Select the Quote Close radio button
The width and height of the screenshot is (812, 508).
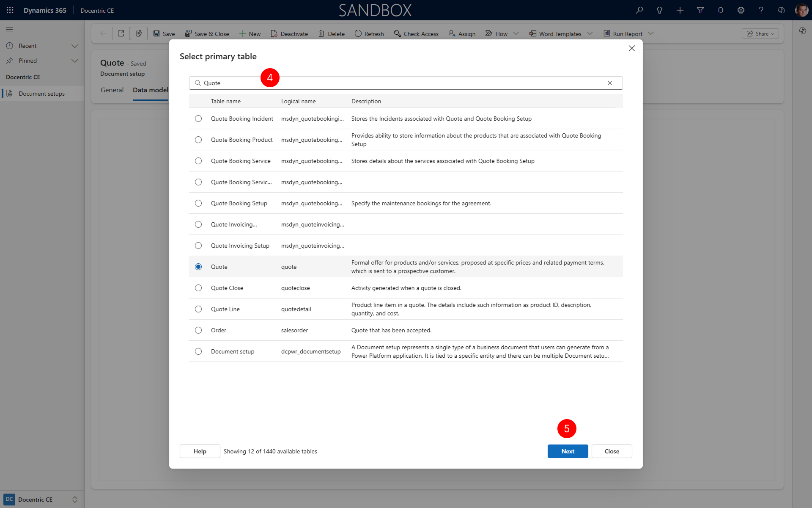(x=198, y=288)
